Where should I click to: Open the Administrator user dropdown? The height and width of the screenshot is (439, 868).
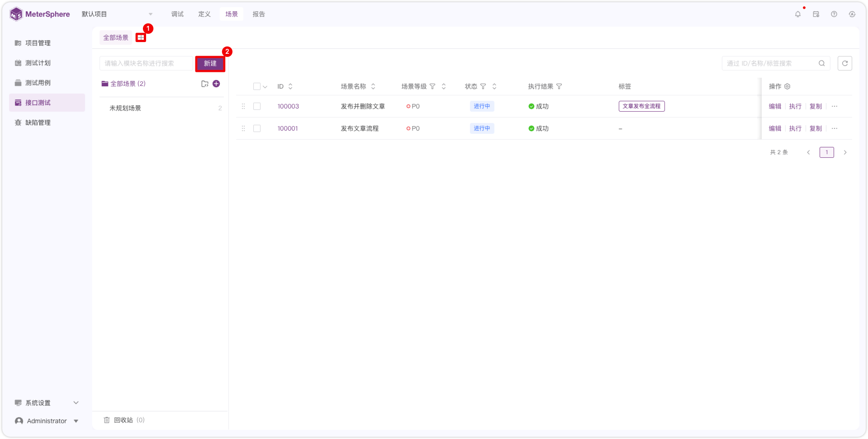[x=47, y=421]
